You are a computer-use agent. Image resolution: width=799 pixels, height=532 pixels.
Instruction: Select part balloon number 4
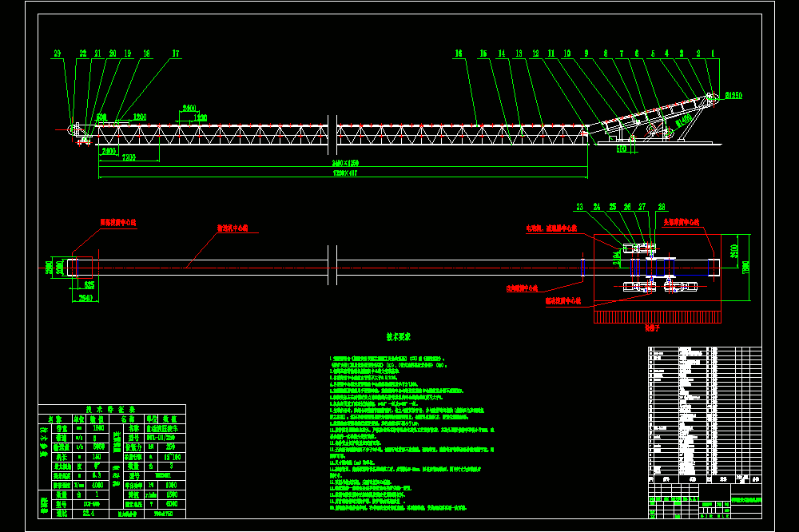666,54
